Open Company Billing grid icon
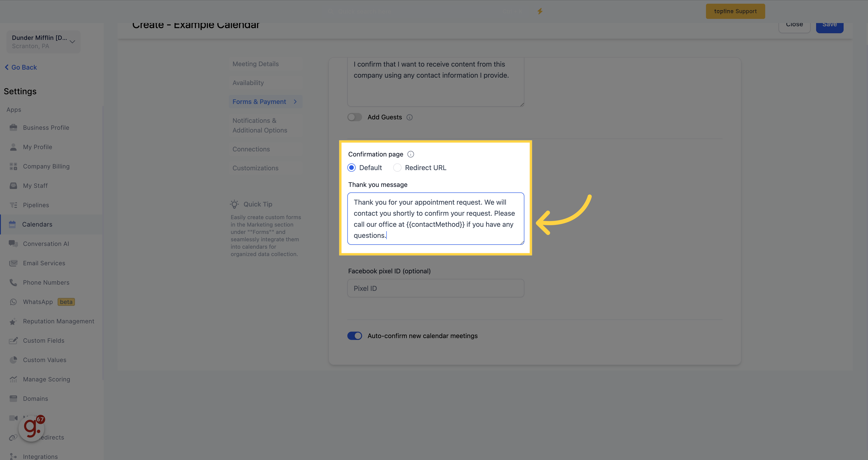This screenshot has height=460, width=868. [x=13, y=166]
